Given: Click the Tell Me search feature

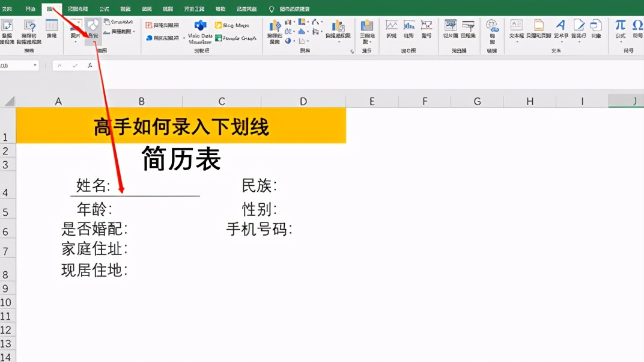Looking at the screenshot, I should [x=288, y=8].
